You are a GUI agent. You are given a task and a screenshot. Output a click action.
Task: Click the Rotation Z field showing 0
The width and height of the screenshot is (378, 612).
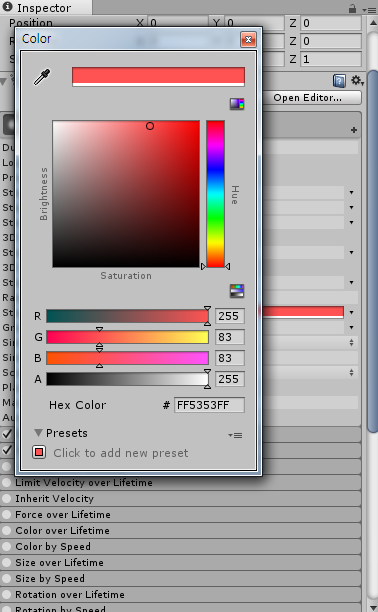pos(331,41)
